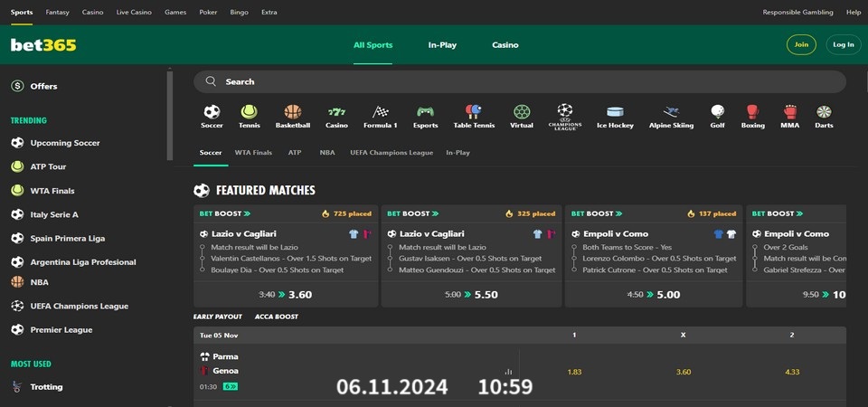Click the ACCA BOOST label
The image size is (868, 407).
pyautogui.click(x=277, y=317)
